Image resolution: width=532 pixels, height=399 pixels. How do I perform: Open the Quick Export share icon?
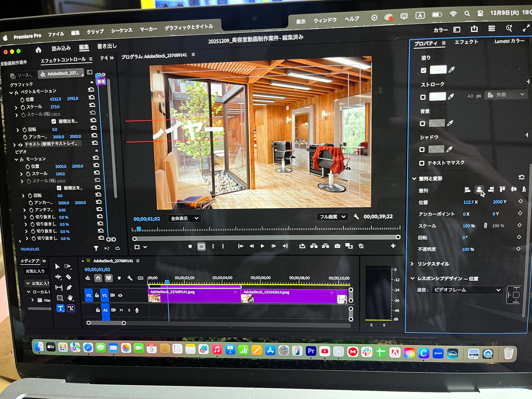(x=474, y=29)
